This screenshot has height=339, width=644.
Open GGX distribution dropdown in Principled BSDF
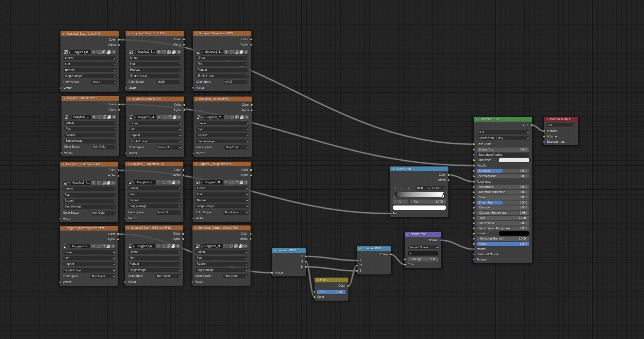pyautogui.click(x=503, y=132)
